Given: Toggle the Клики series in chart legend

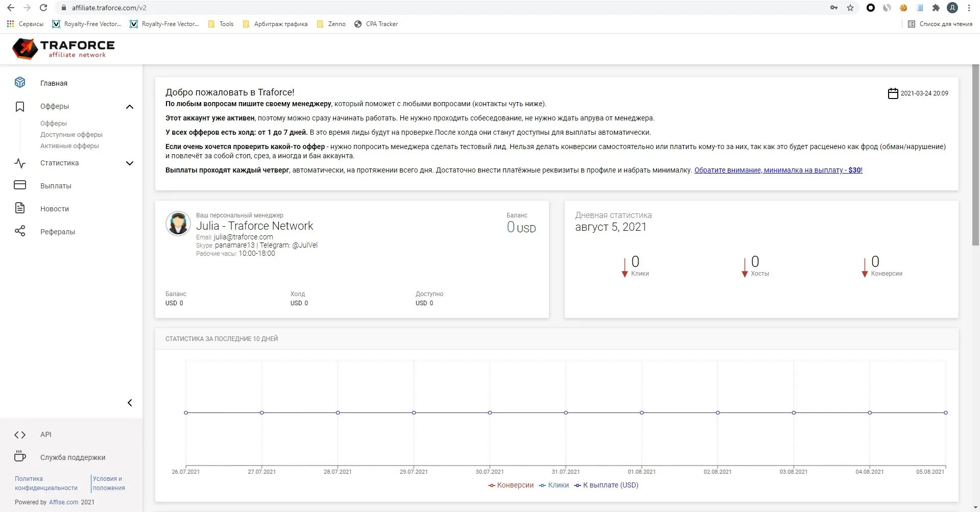Looking at the screenshot, I should 554,485.
